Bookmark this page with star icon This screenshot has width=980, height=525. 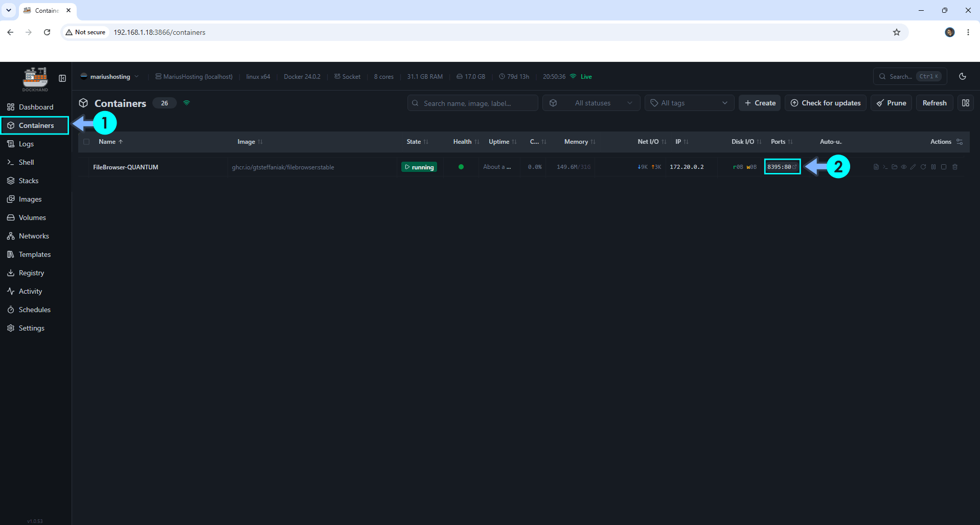[x=897, y=32]
